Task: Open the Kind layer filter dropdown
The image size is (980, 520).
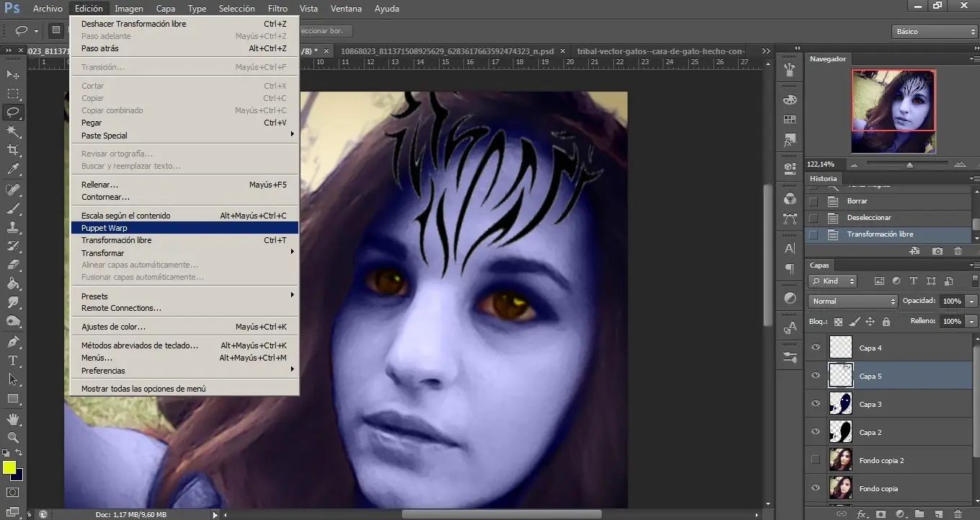Action: tap(832, 281)
